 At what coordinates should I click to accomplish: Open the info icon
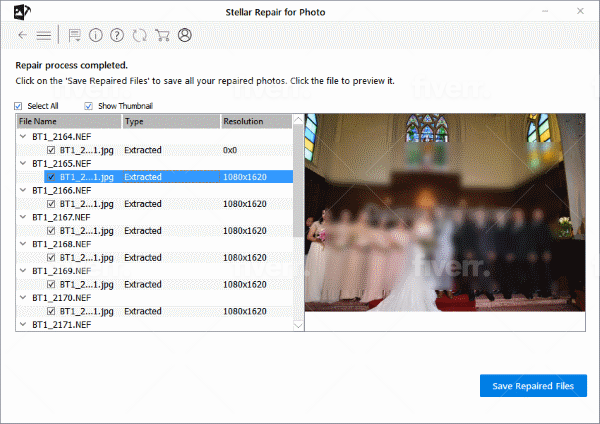(96, 35)
